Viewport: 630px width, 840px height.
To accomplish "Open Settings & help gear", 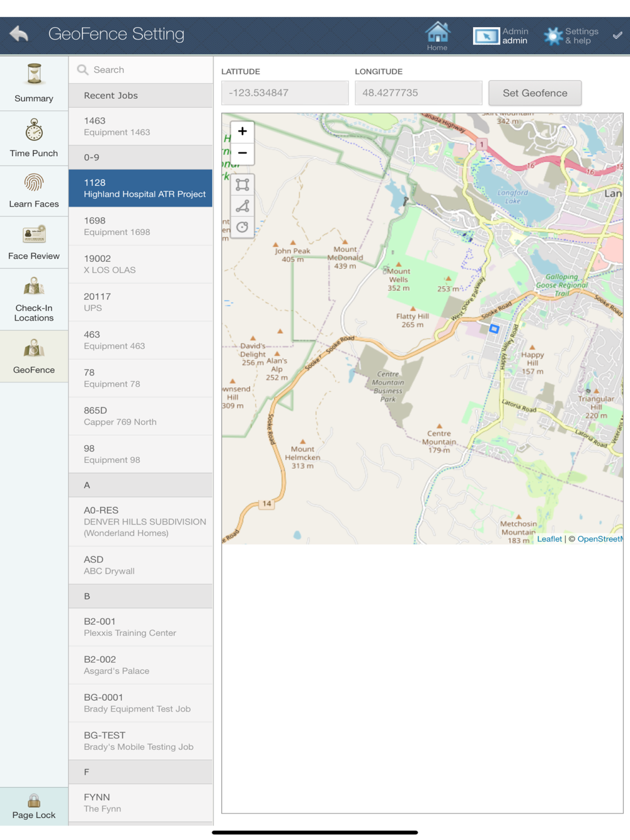I will pos(571,36).
